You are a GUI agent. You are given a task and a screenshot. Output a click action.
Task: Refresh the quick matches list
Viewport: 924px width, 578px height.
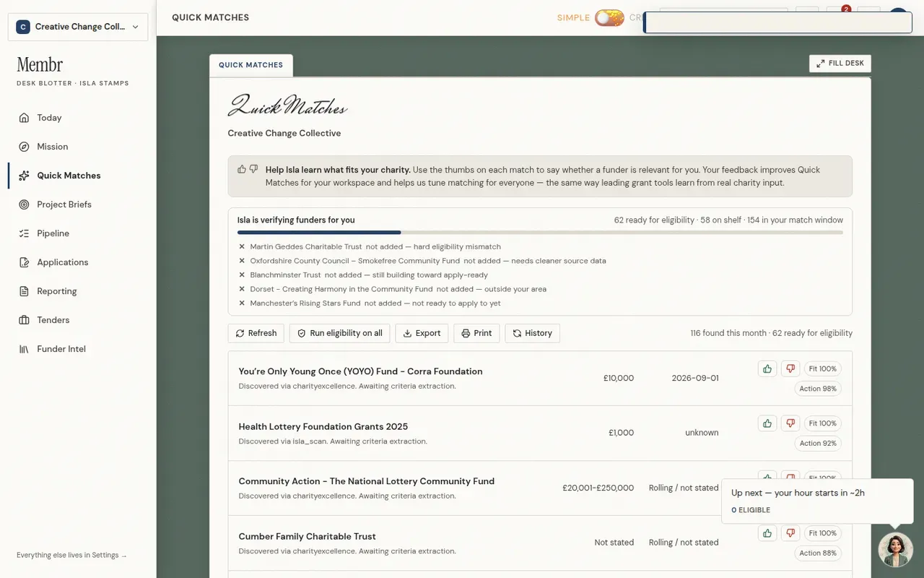pyautogui.click(x=256, y=333)
